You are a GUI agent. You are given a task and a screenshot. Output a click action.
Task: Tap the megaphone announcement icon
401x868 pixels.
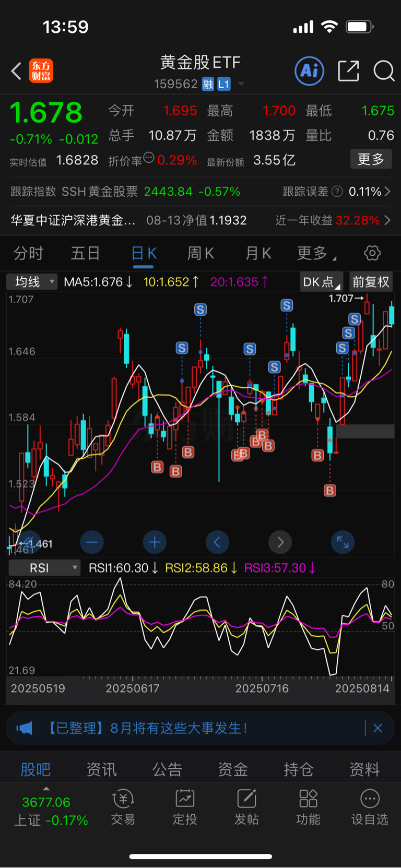(24, 728)
